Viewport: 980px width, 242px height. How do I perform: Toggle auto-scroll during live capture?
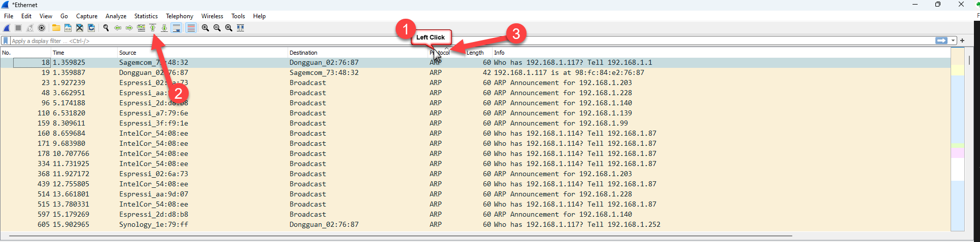pyautogui.click(x=177, y=28)
